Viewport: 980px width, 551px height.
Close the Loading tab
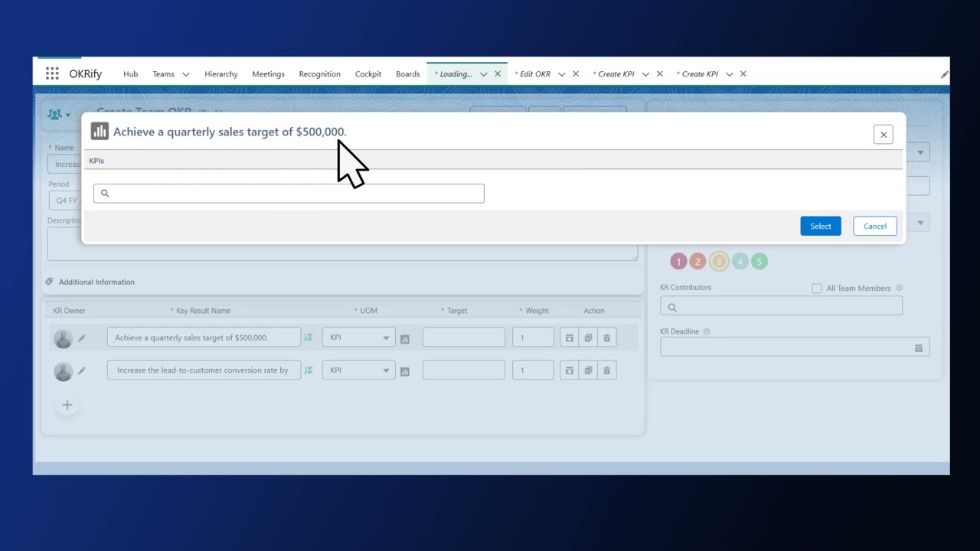498,74
